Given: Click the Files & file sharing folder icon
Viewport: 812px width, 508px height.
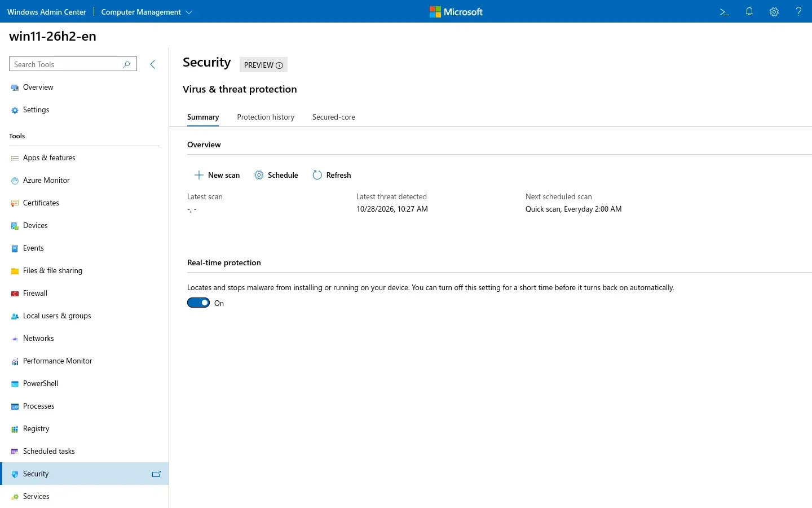Looking at the screenshot, I should [15, 271].
